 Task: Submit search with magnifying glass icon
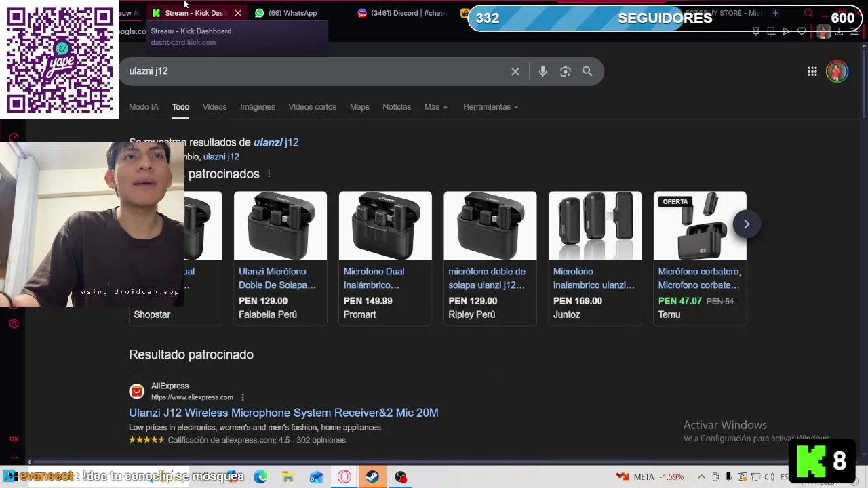pos(587,71)
